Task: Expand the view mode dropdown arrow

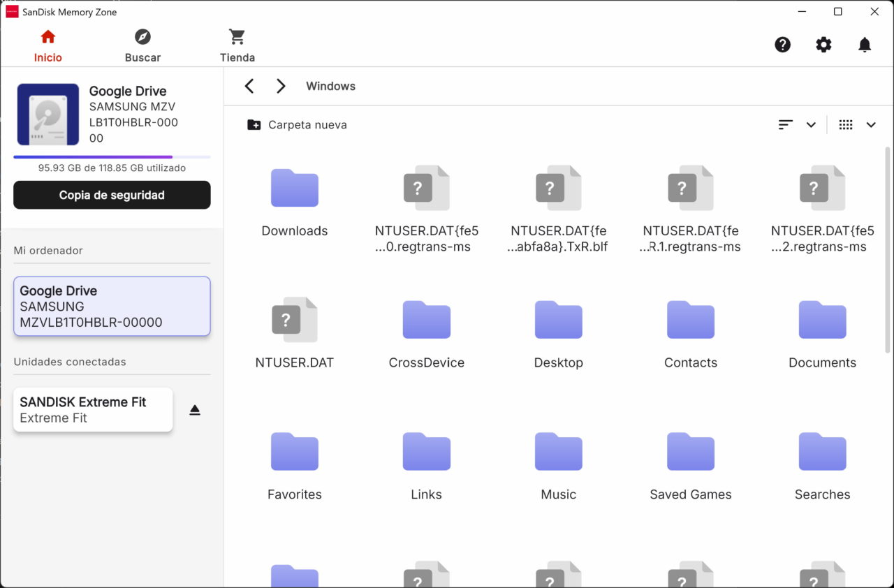Action: tap(871, 125)
